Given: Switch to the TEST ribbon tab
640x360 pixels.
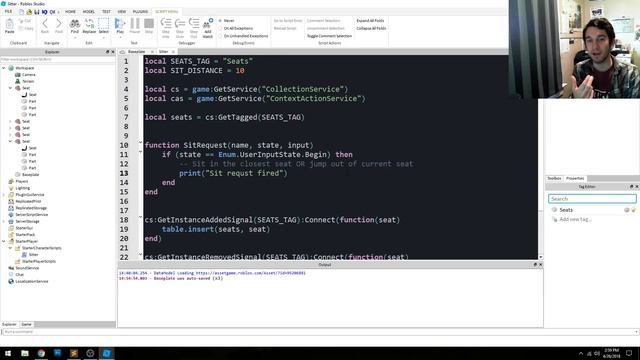Looking at the screenshot, I should 106,11.
